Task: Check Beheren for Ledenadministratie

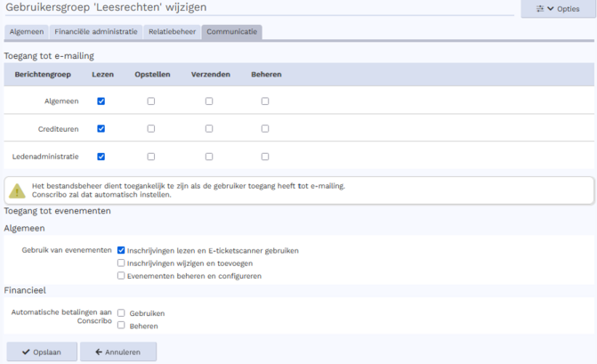Action: point(265,157)
